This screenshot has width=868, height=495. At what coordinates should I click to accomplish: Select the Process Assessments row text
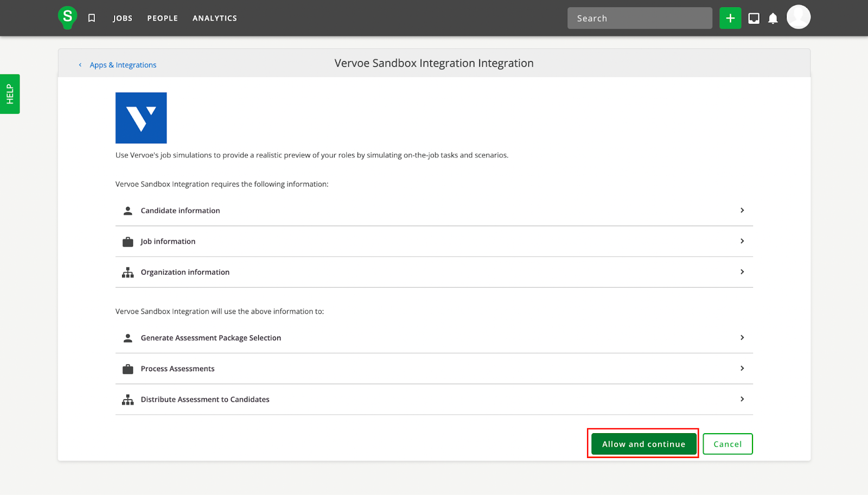(177, 369)
